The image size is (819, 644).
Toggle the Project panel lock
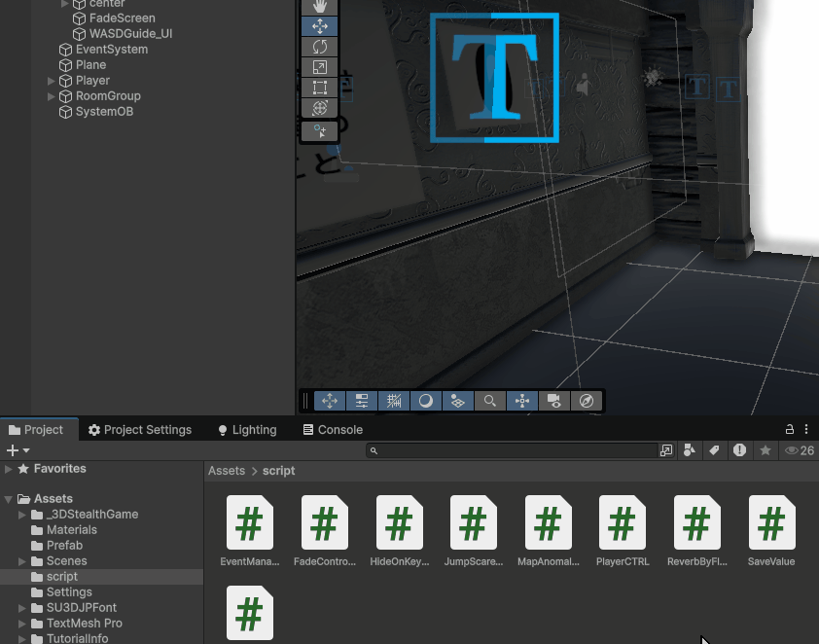point(790,429)
